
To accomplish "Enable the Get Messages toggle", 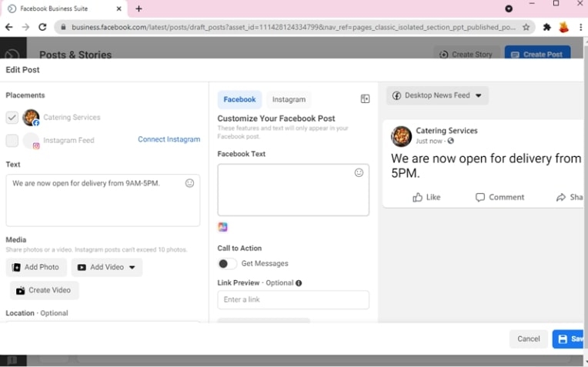I will point(227,264).
